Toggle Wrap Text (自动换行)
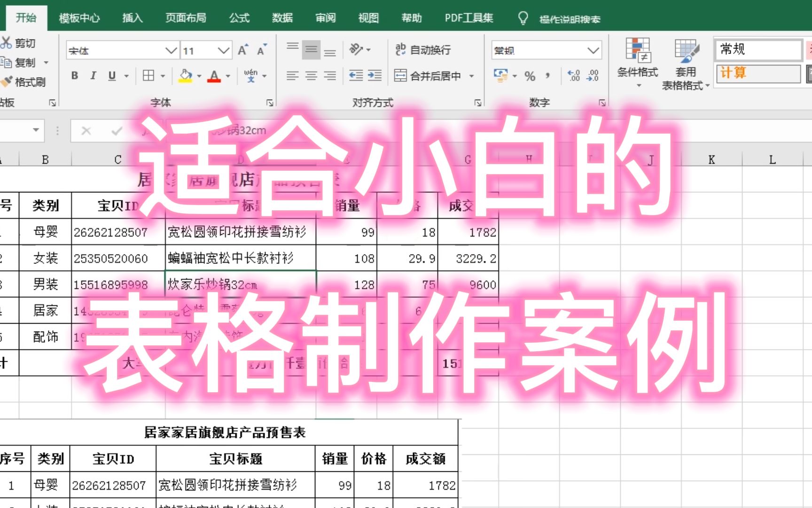Image resolution: width=812 pixels, height=508 pixels. coord(423,49)
